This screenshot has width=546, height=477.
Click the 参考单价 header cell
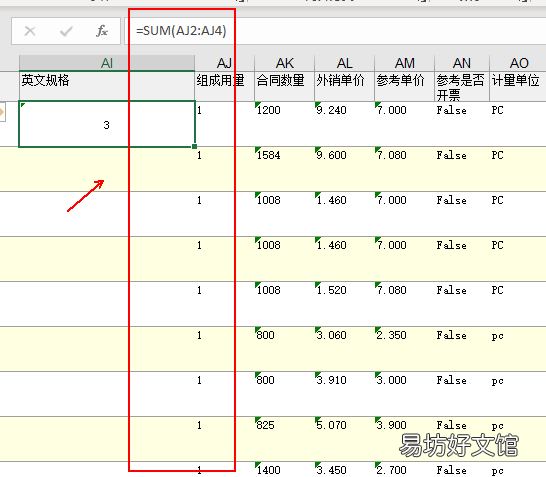pyautogui.click(x=404, y=86)
